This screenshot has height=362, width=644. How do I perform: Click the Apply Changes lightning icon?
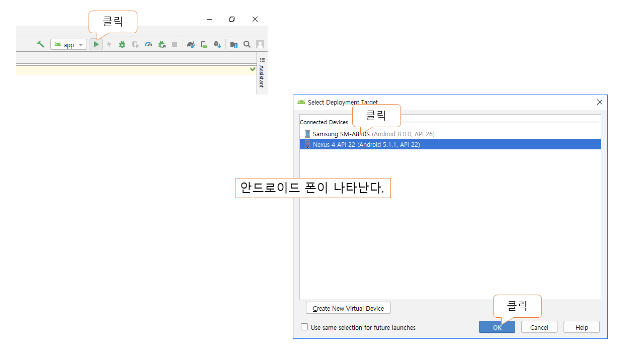[109, 44]
